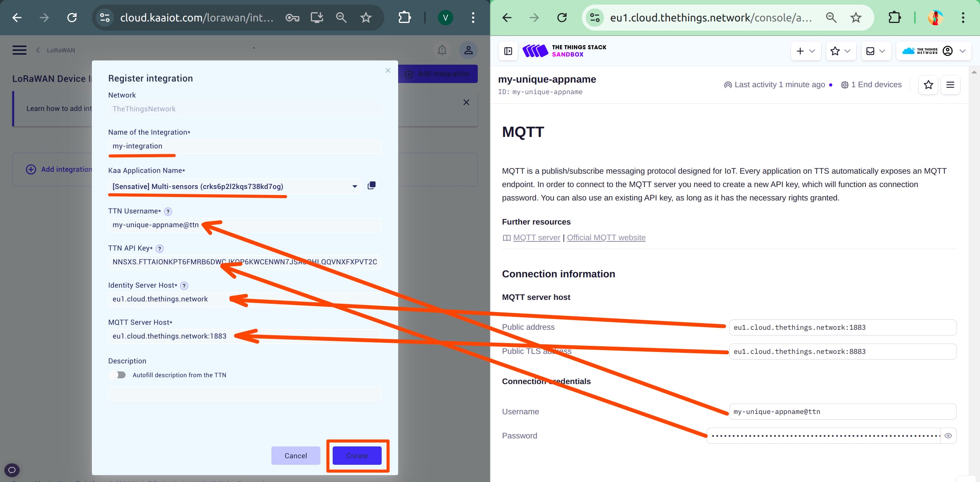Click install app icon in Kaa browser address bar
980x482 pixels.
(317, 18)
